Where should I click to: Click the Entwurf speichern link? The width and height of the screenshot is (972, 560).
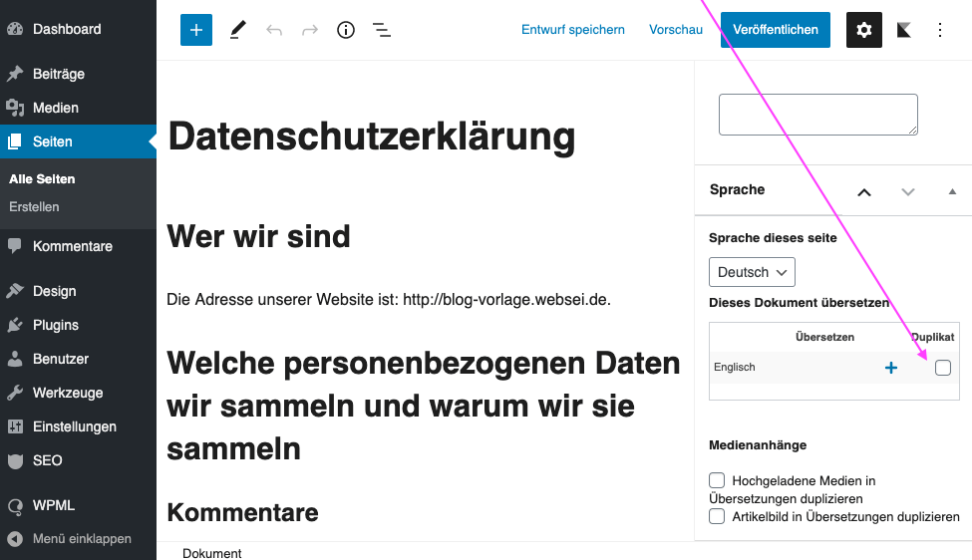(x=573, y=30)
